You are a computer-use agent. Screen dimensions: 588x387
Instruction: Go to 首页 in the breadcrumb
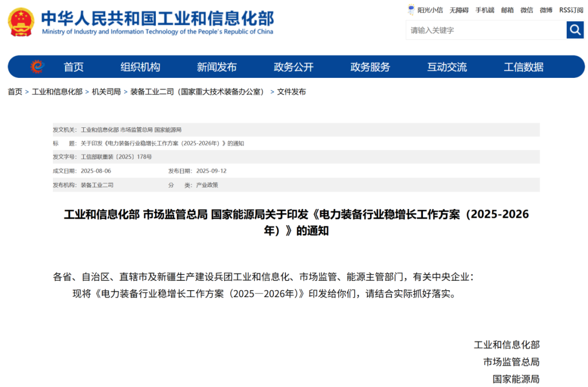[x=15, y=92]
